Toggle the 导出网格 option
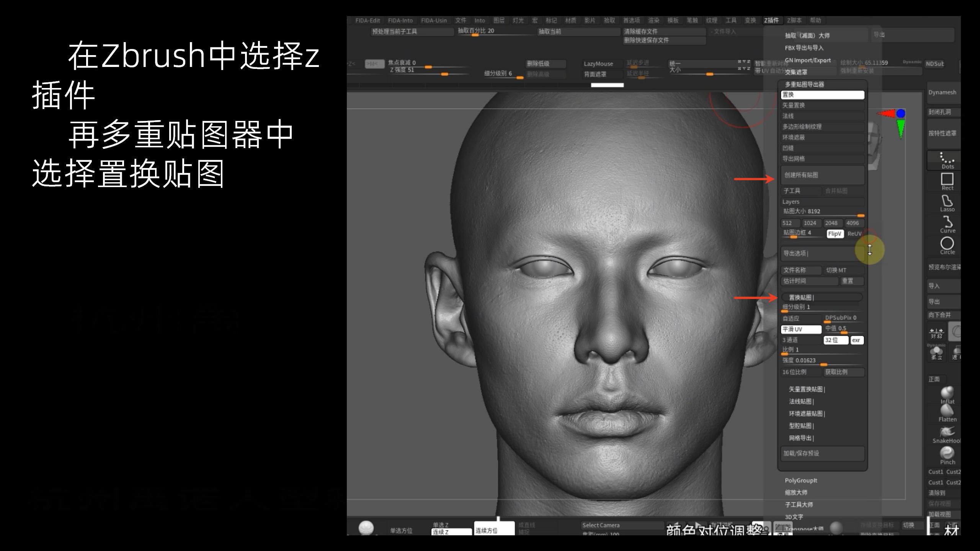 click(822, 159)
